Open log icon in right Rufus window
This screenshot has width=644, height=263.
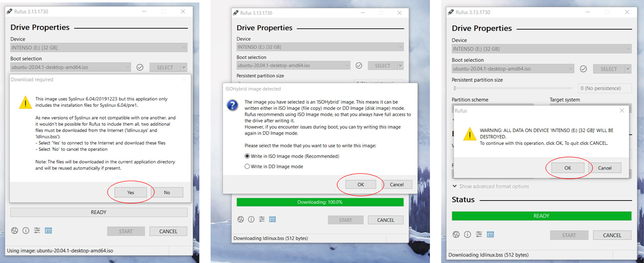coord(489,235)
